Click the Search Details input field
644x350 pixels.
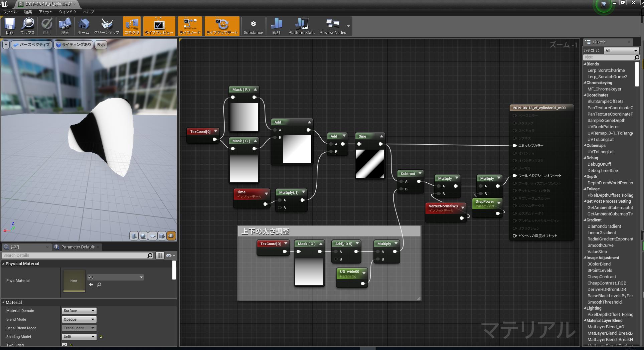[x=74, y=255]
